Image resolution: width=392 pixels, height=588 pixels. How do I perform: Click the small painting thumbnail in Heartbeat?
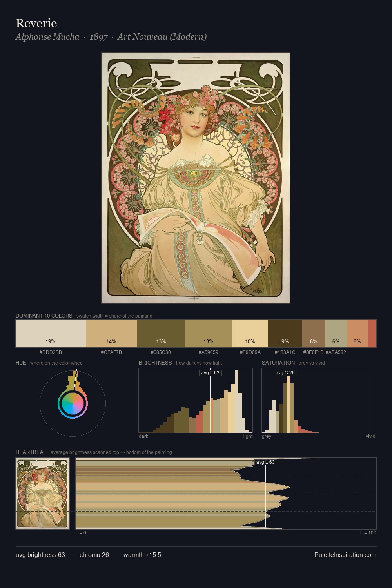pos(42,493)
